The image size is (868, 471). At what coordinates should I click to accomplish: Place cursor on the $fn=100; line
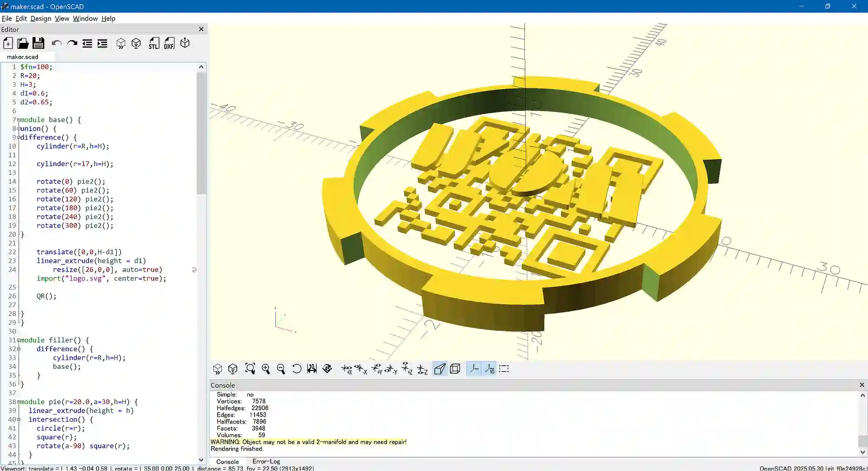coord(36,67)
